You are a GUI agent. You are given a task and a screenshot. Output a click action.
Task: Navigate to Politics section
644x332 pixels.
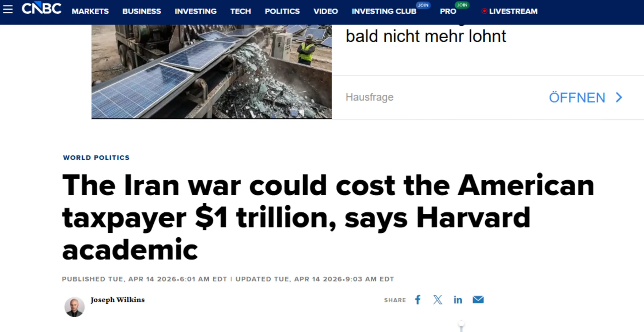282,11
